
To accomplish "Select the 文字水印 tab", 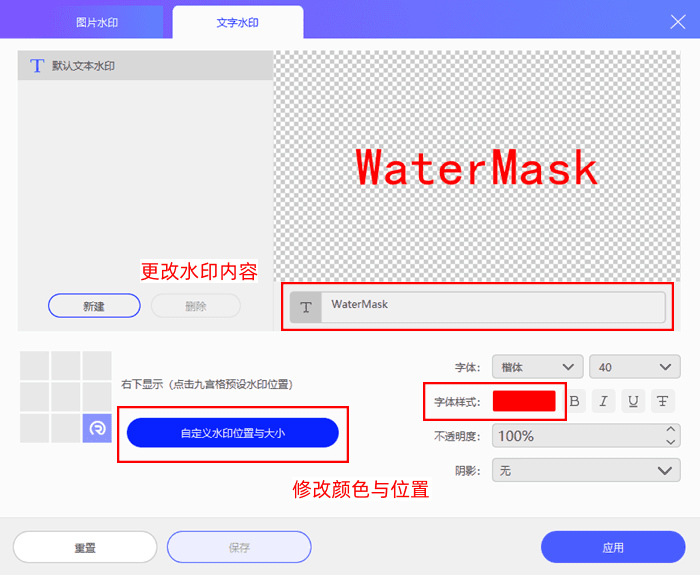I will tap(238, 22).
